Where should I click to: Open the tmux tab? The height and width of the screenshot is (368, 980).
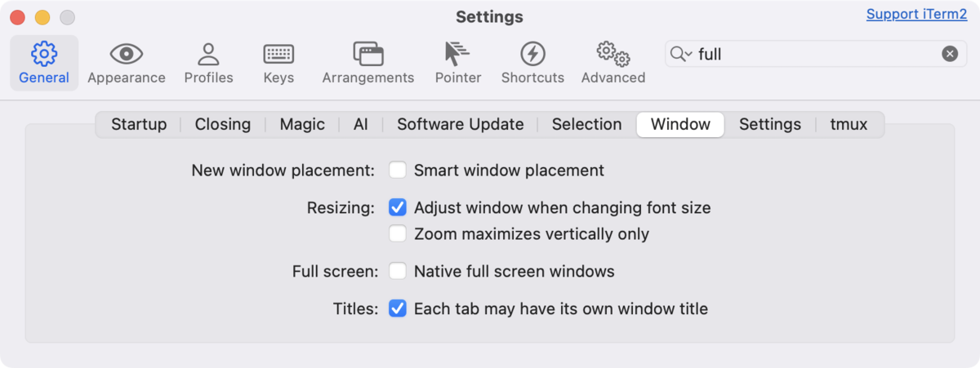849,124
